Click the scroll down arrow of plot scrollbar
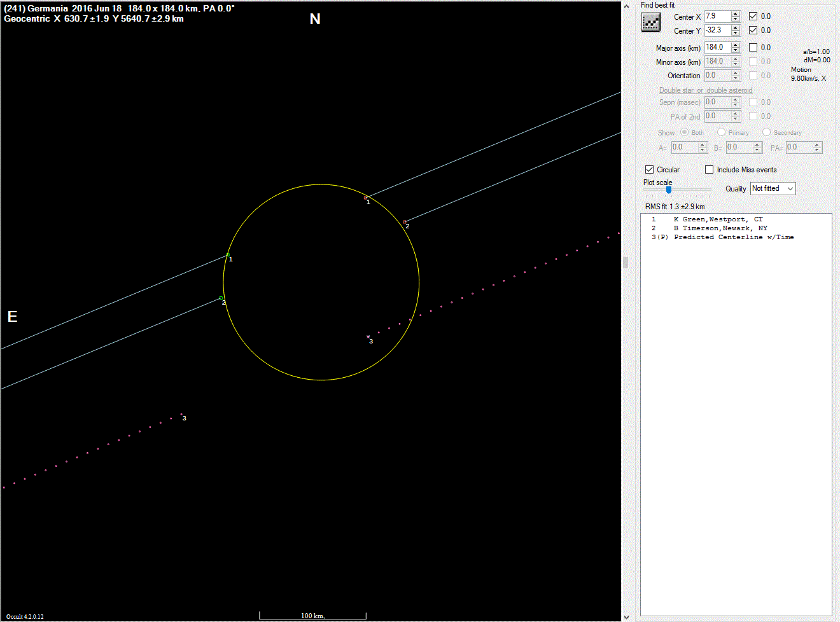The height and width of the screenshot is (622, 840). click(x=626, y=617)
